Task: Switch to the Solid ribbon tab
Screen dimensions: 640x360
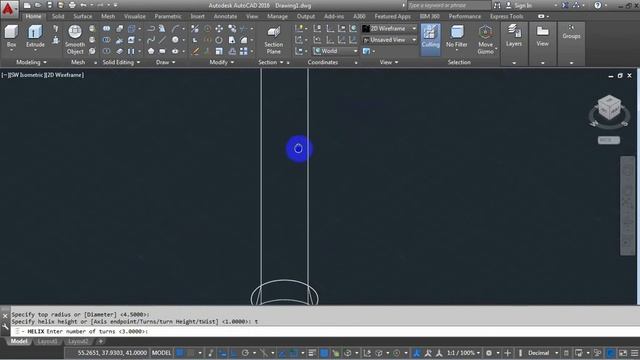Action: [58, 16]
